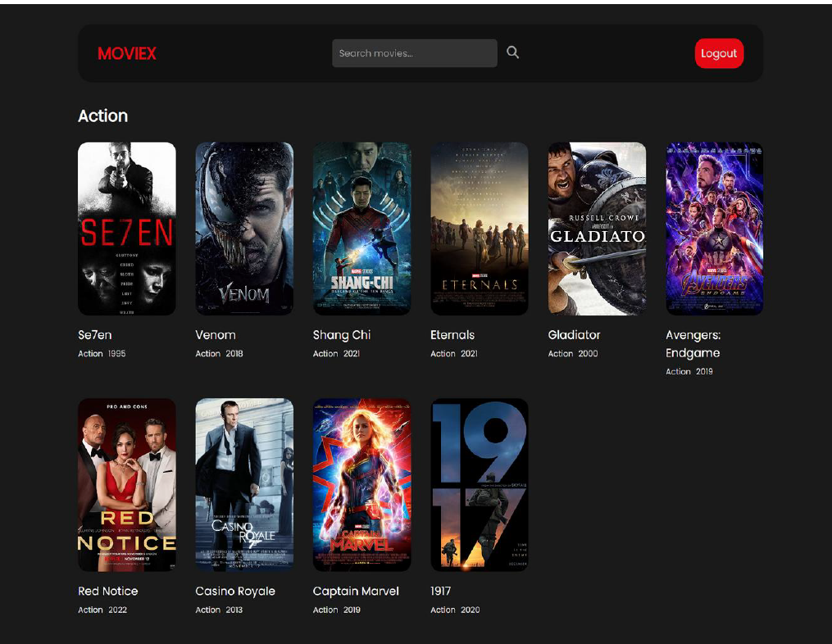832x644 pixels.
Task: Click the year 2013 under Casino Royale
Action: click(234, 610)
